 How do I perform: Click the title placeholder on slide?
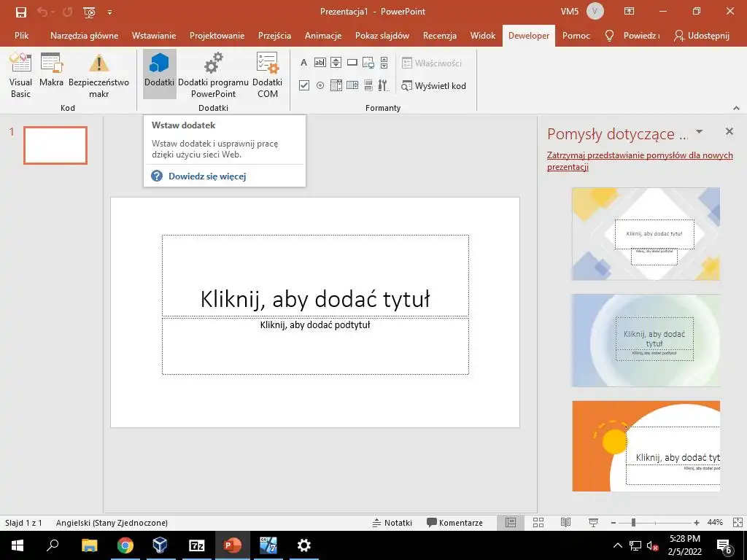(315, 276)
